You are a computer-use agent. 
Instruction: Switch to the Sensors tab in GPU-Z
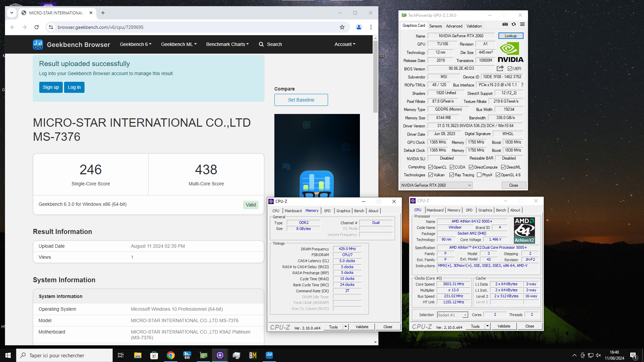(435, 26)
